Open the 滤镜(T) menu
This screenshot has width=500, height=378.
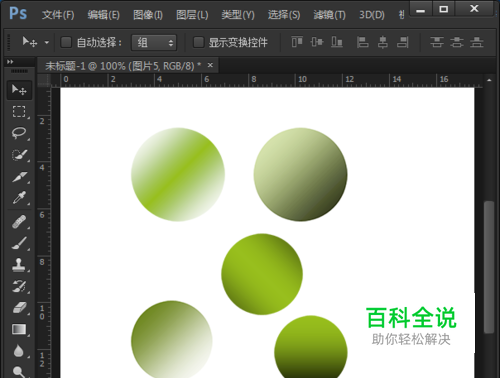329,15
